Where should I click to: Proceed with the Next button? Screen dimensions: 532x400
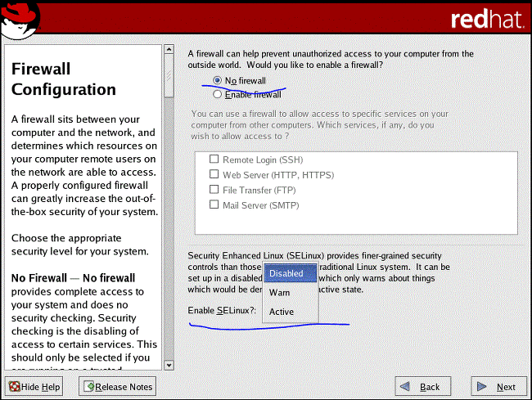498,386
